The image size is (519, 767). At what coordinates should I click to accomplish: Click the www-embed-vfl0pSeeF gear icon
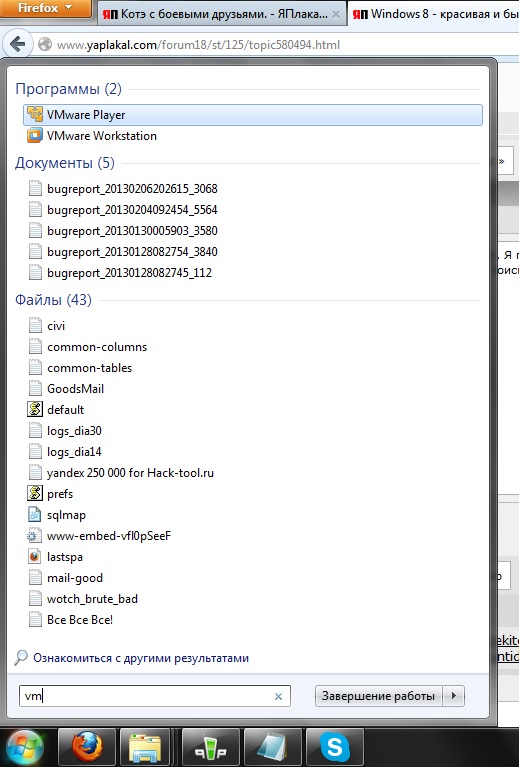[x=33, y=536]
